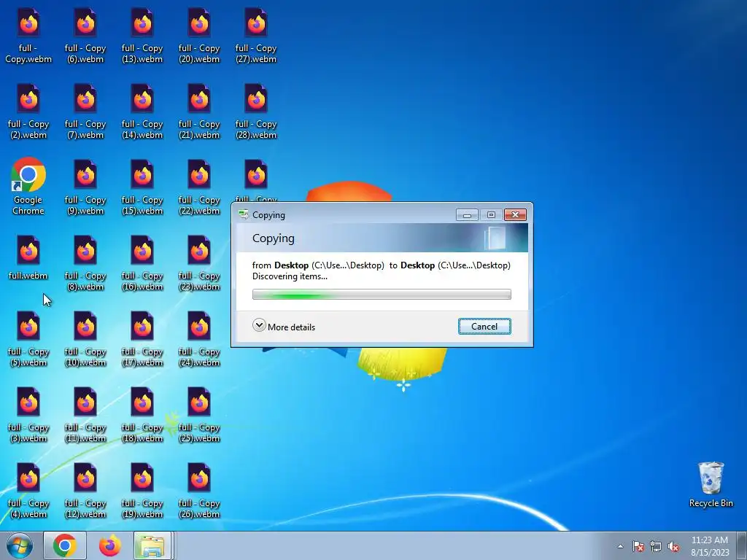Select full - Copy (21).webm icon
The height and width of the screenshot is (560, 747).
(199, 112)
